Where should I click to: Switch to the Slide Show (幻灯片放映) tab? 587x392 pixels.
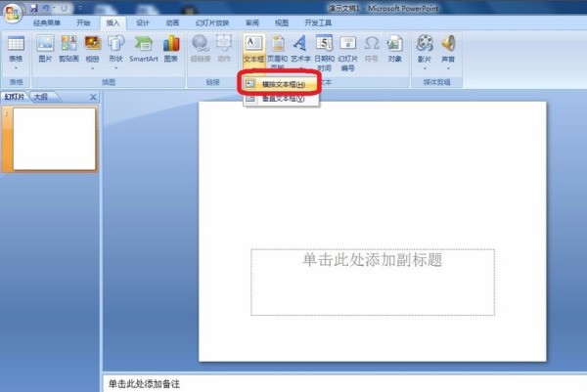tap(212, 22)
